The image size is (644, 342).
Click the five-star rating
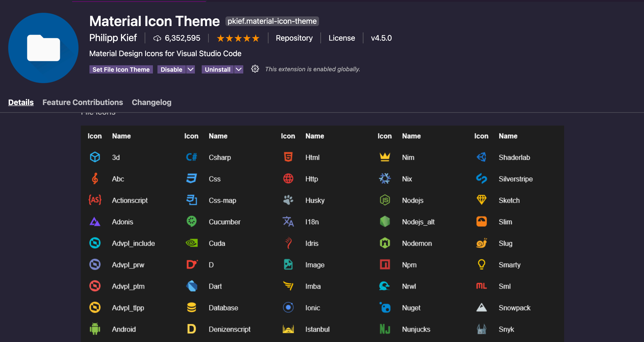[238, 38]
